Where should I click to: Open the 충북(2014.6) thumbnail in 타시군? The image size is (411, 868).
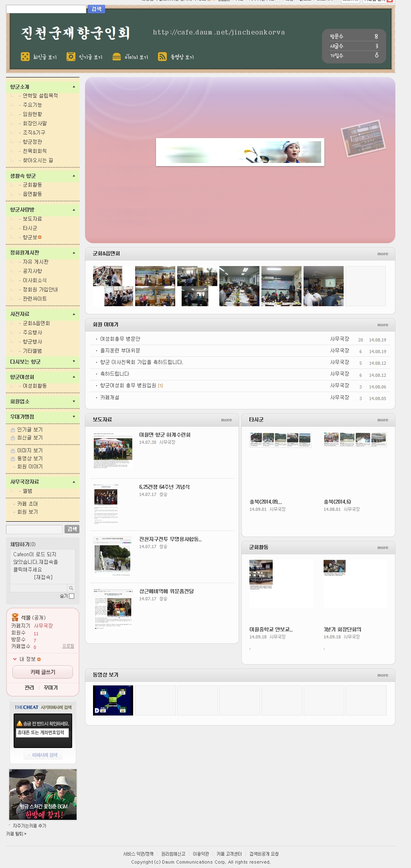click(355, 440)
